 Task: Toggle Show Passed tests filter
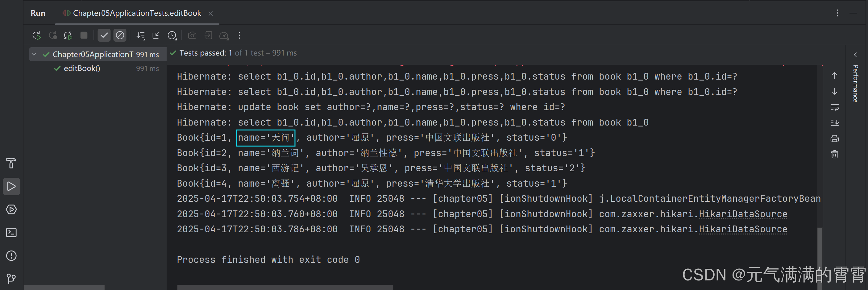pyautogui.click(x=104, y=35)
